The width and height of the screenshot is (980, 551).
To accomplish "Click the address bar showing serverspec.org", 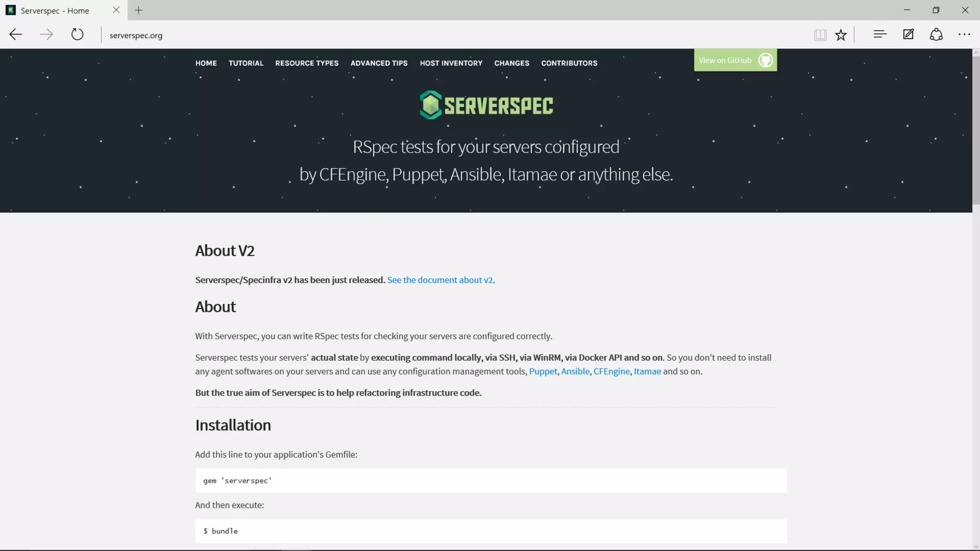I will [x=136, y=35].
